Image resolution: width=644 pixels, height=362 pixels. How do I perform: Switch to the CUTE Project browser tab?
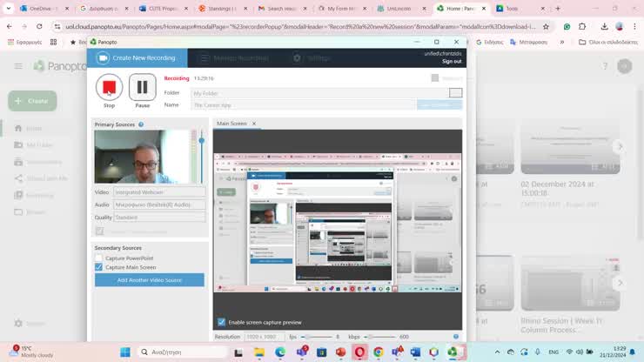pyautogui.click(x=164, y=8)
